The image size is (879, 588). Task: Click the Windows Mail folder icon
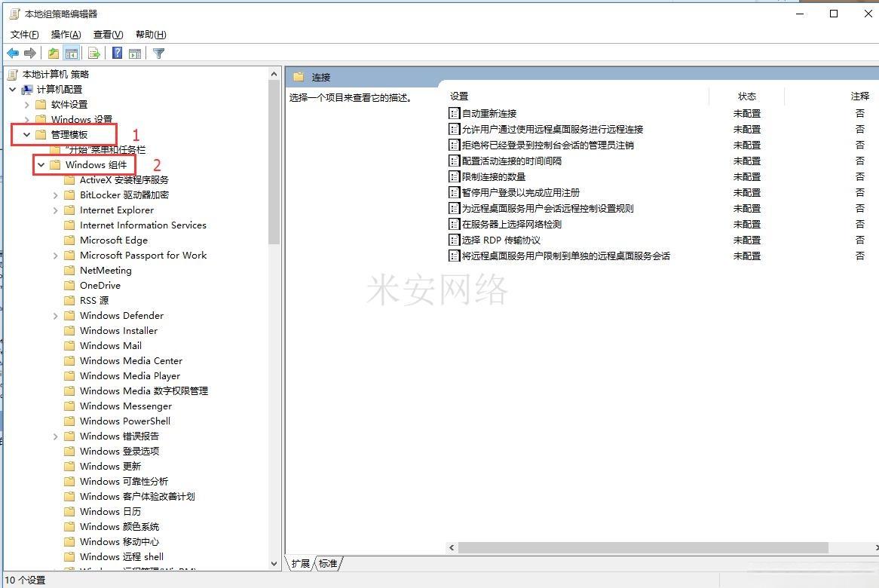(69, 346)
